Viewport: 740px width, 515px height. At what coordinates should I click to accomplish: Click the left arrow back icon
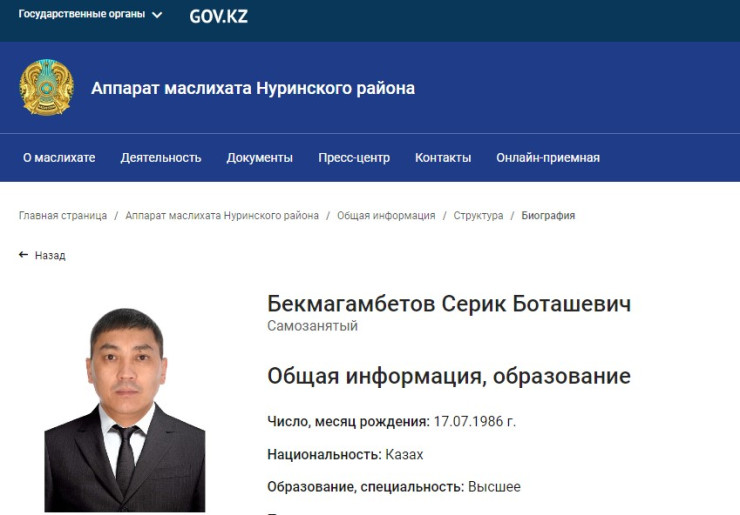pyautogui.click(x=24, y=255)
